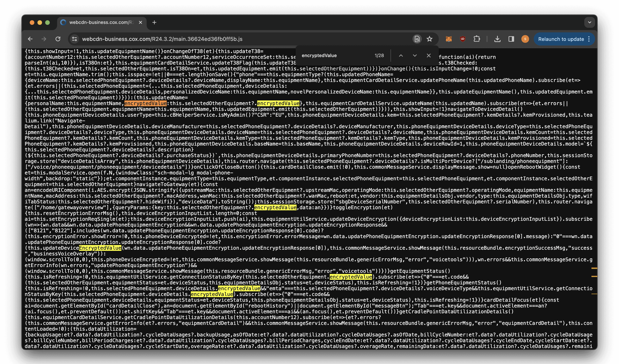Jump to next encryptedValue match
Viewport: 619px width, 364px height.
coord(415,56)
